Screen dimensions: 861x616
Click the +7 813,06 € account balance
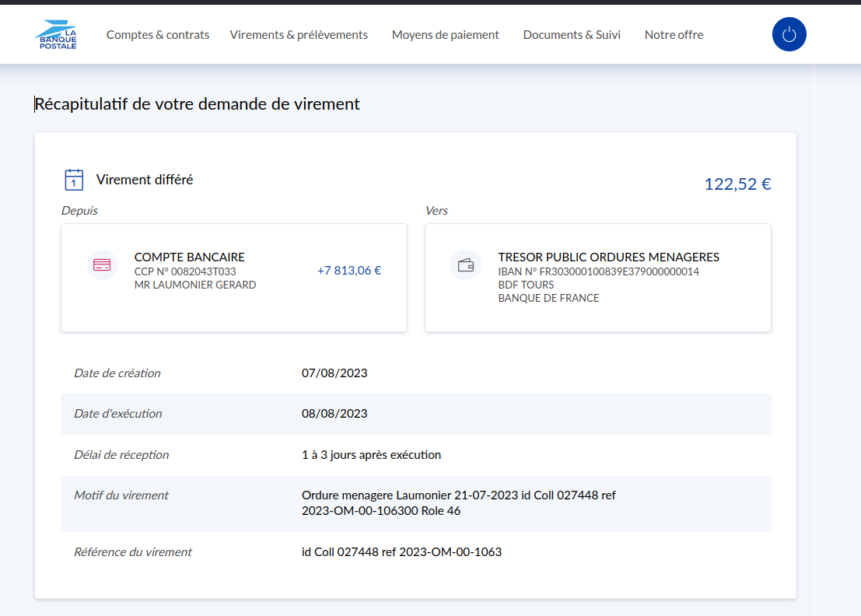pos(349,271)
